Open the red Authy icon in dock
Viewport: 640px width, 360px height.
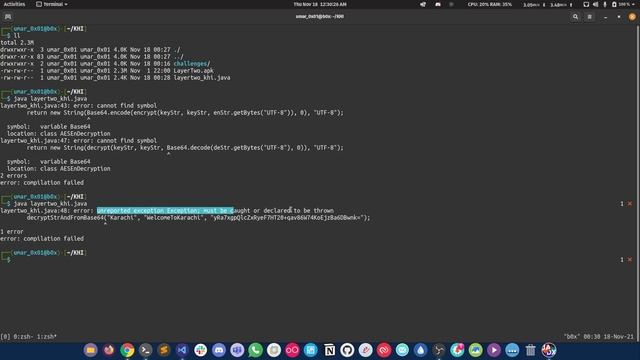tap(384, 350)
